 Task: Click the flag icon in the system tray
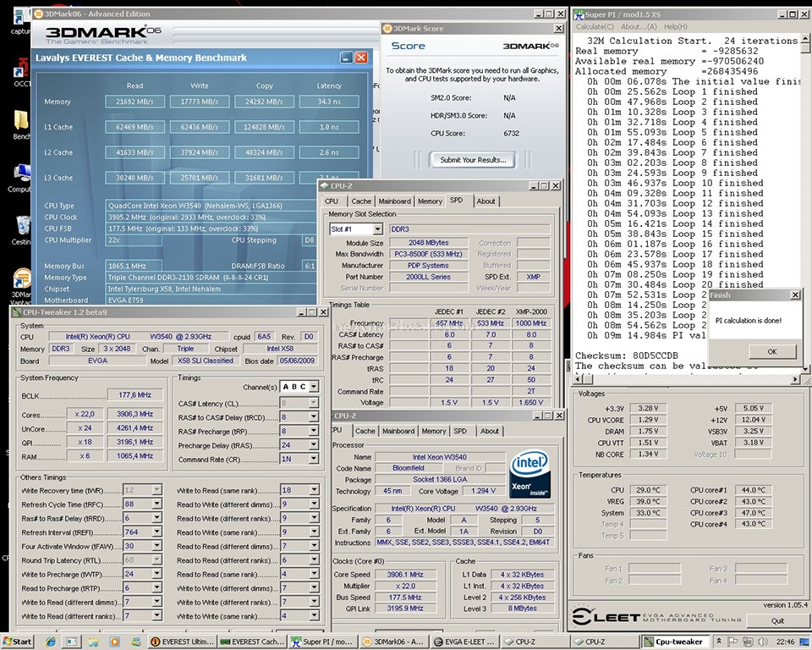[x=732, y=642]
